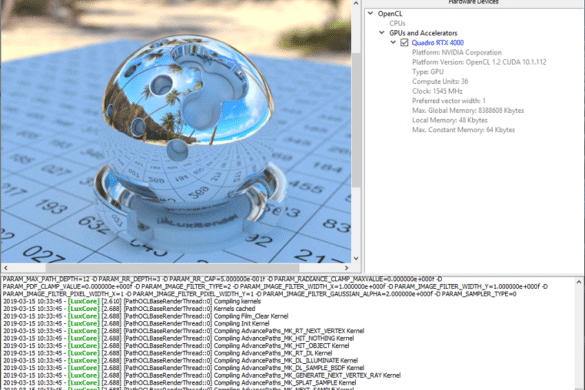Image resolution: width=585 pixels, height=390 pixels.
Task: Click the 'Compiling Film_Clear Kernel' log line
Action: click(x=146, y=316)
